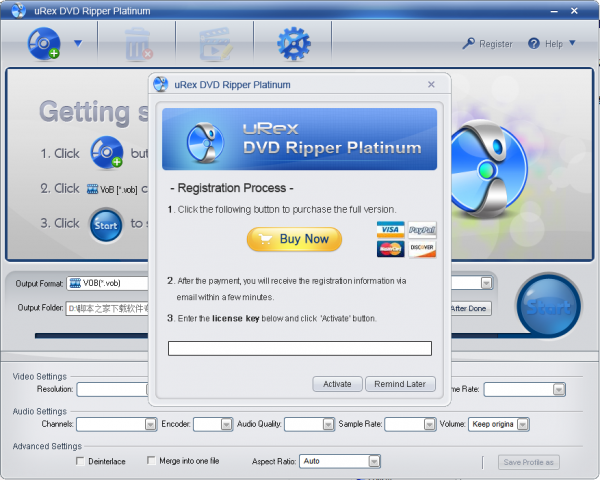Screen dimensions: 600x480
Task: Click the uRex icon in dialog title bar
Action: [161, 84]
